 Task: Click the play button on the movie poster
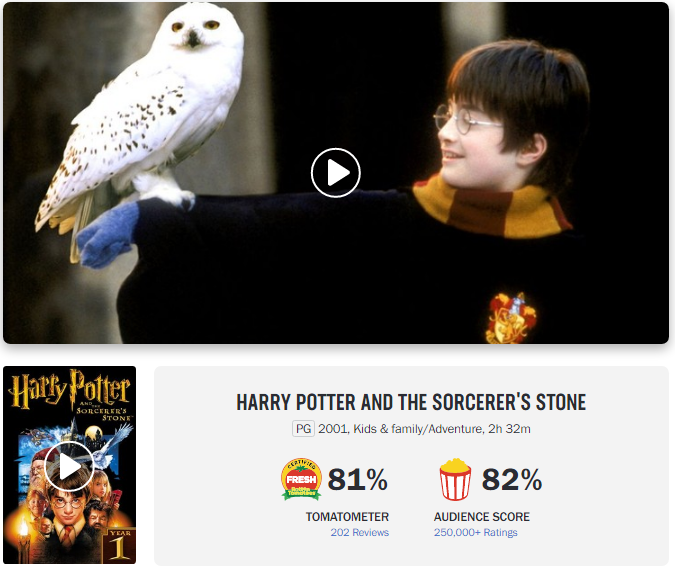click(69, 466)
